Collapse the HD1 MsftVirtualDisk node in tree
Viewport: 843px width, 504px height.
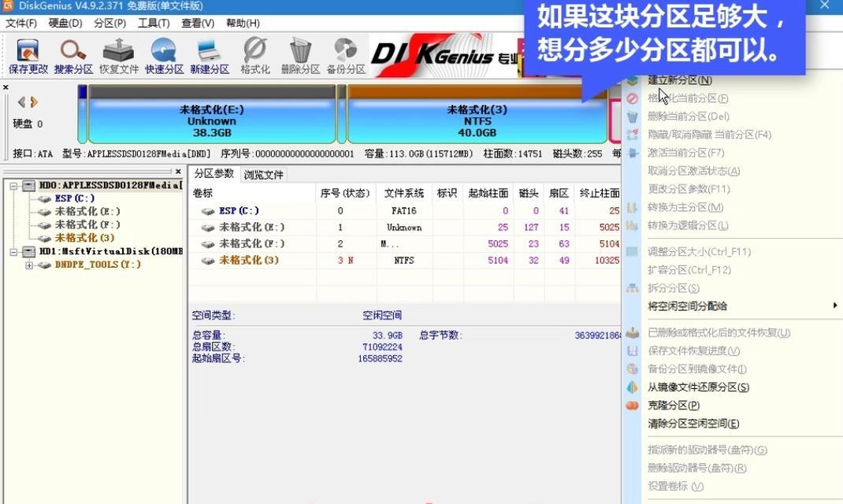click(x=14, y=252)
